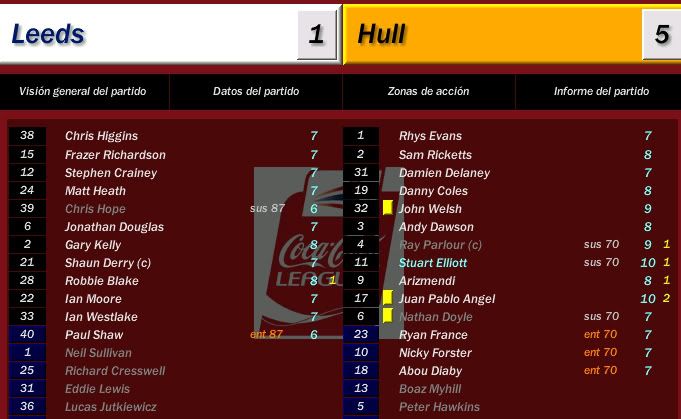Select player Robbie Blake
Image resolution: width=681 pixels, height=419 pixels.
(x=102, y=280)
